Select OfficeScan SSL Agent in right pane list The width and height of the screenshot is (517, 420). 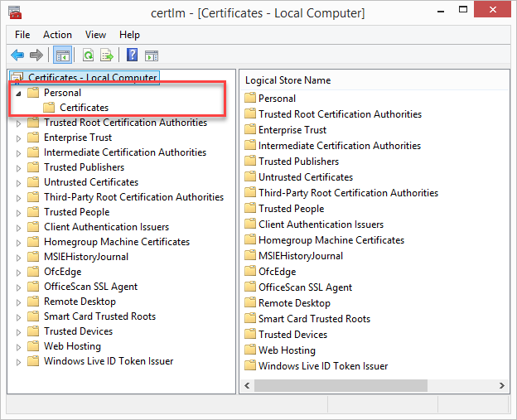(x=305, y=287)
